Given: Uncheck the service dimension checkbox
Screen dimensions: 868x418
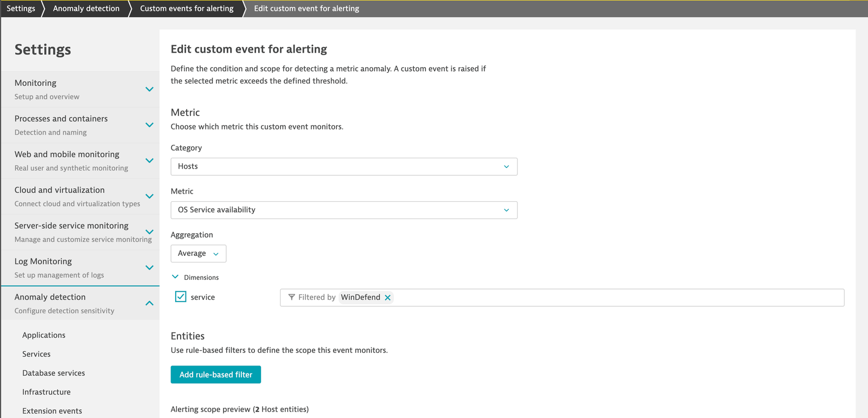Looking at the screenshot, I should 181,297.
